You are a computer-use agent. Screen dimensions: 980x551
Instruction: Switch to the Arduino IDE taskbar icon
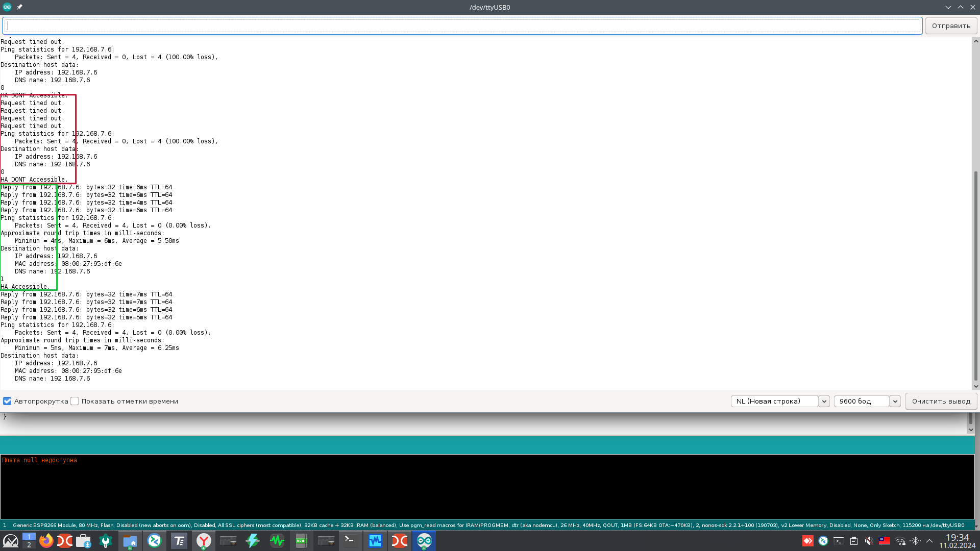tap(424, 541)
